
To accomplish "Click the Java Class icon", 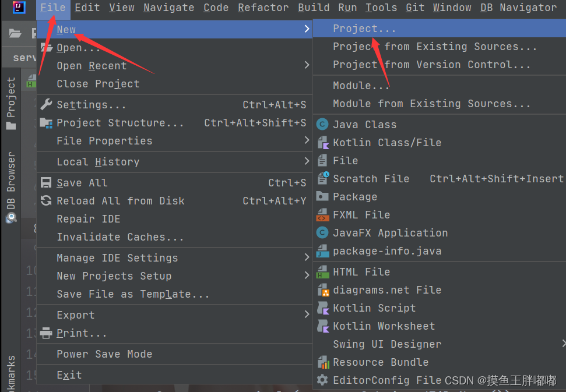I will click(322, 125).
